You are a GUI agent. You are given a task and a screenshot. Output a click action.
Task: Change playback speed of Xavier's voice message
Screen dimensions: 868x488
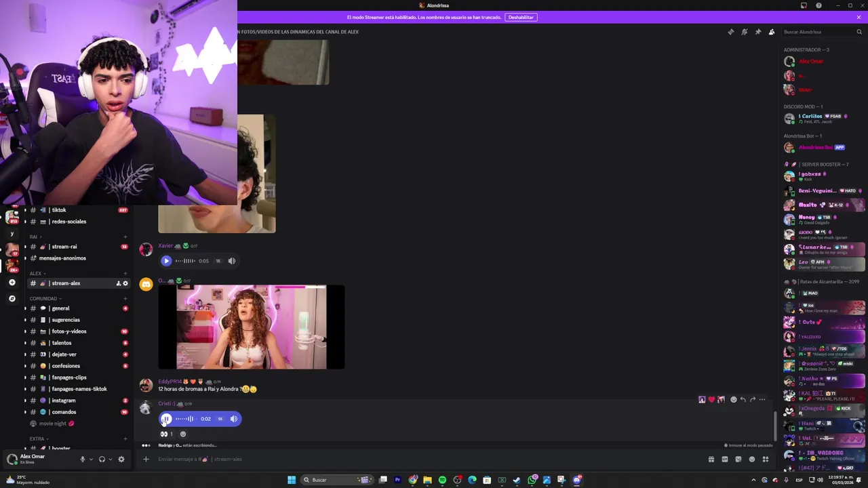pyautogui.click(x=218, y=261)
